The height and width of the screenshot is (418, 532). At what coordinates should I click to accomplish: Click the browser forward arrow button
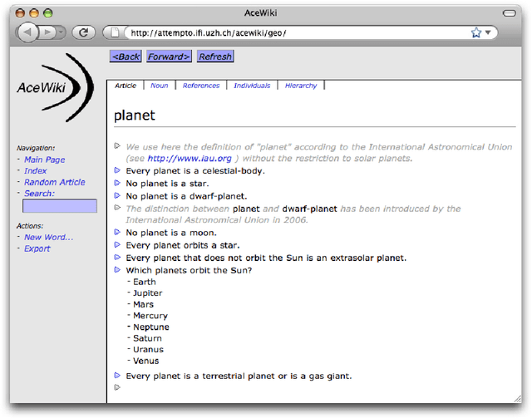47,32
